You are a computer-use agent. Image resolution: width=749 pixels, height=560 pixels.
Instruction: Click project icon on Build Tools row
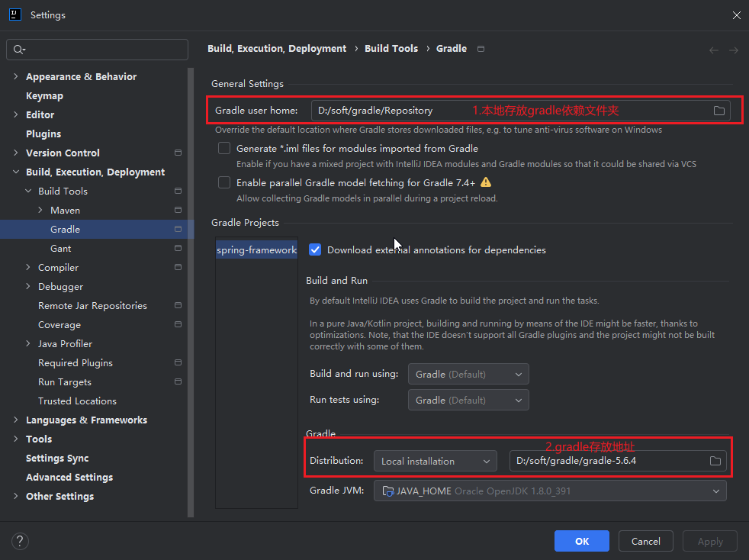[x=178, y=191]
